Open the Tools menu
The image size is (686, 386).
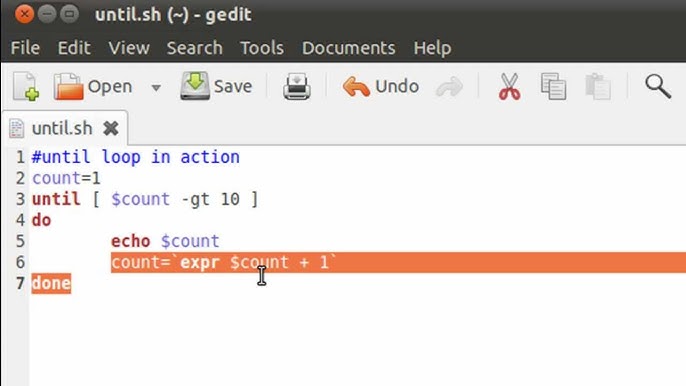tap(262, 48)
